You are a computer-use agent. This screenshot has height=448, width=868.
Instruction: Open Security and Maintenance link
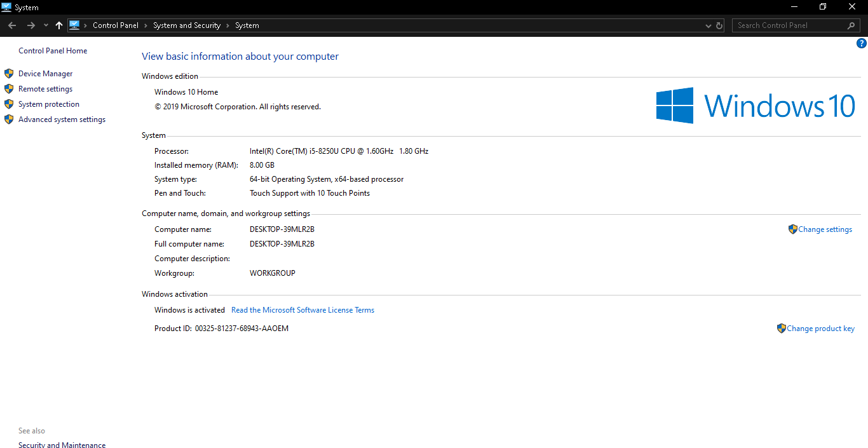[x=62, y=445]
